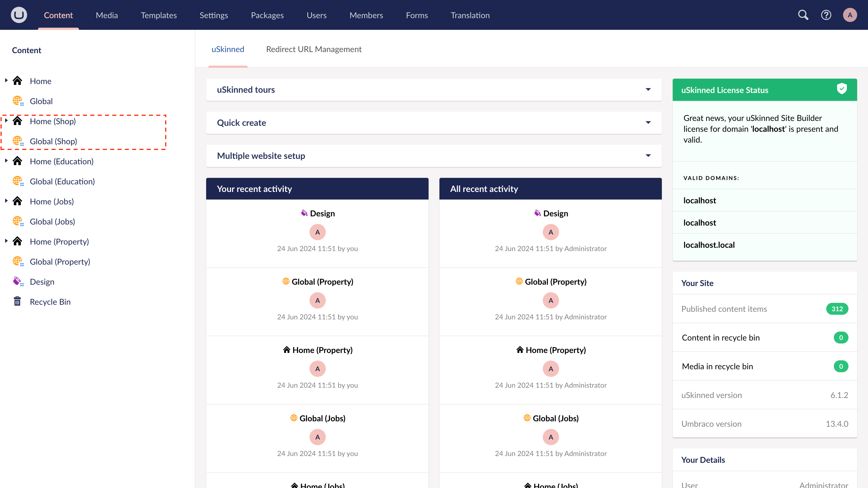868x488 pixels.
Task: Select Global (Education) in the content tree
Action: [x=62, y=181]
